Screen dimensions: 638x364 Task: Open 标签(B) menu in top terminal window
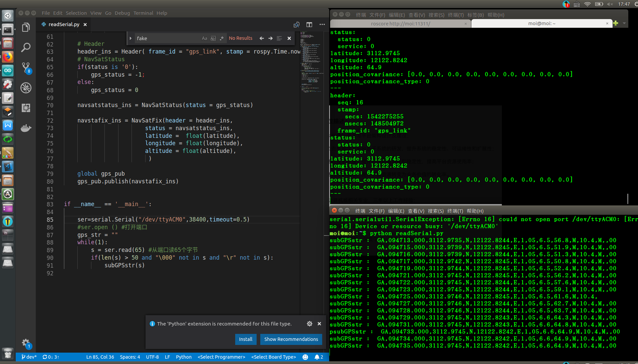tap(475, 15)
